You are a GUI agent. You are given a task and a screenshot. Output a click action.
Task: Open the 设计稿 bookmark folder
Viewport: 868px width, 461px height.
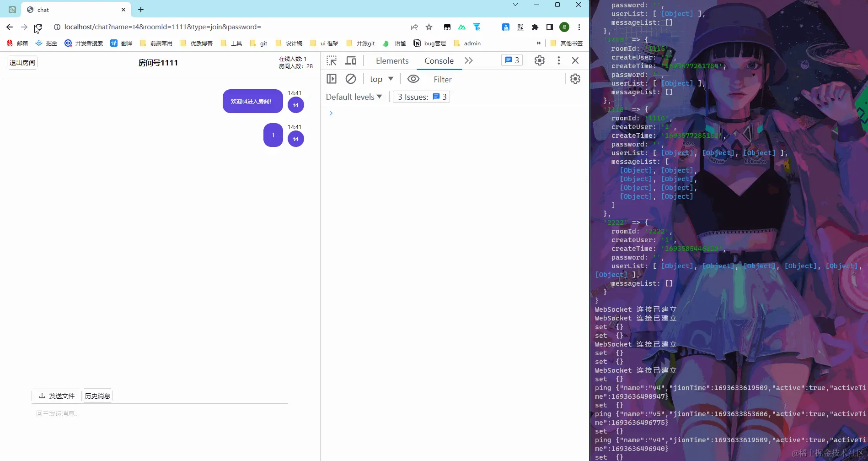(289, 43)
